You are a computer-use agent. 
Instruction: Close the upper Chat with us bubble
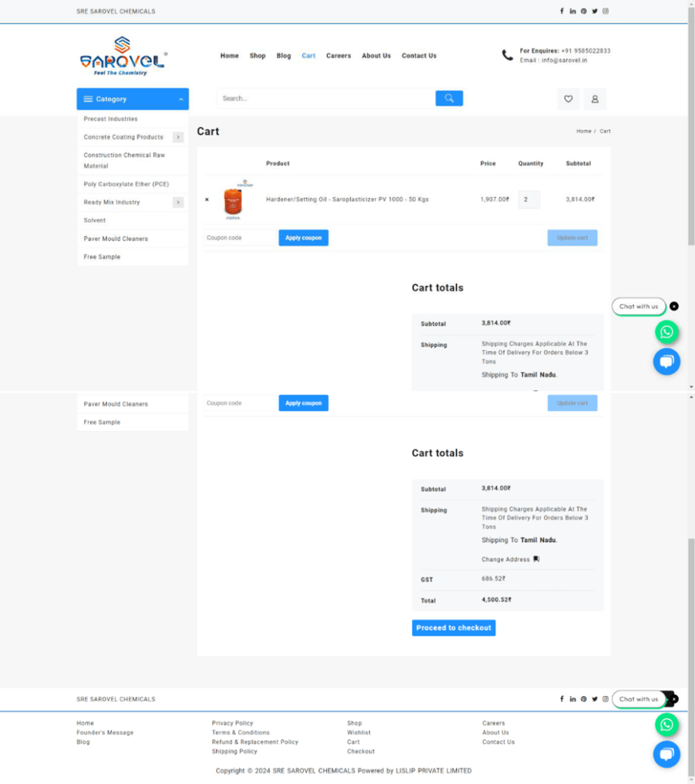click(x=674, y=306)
